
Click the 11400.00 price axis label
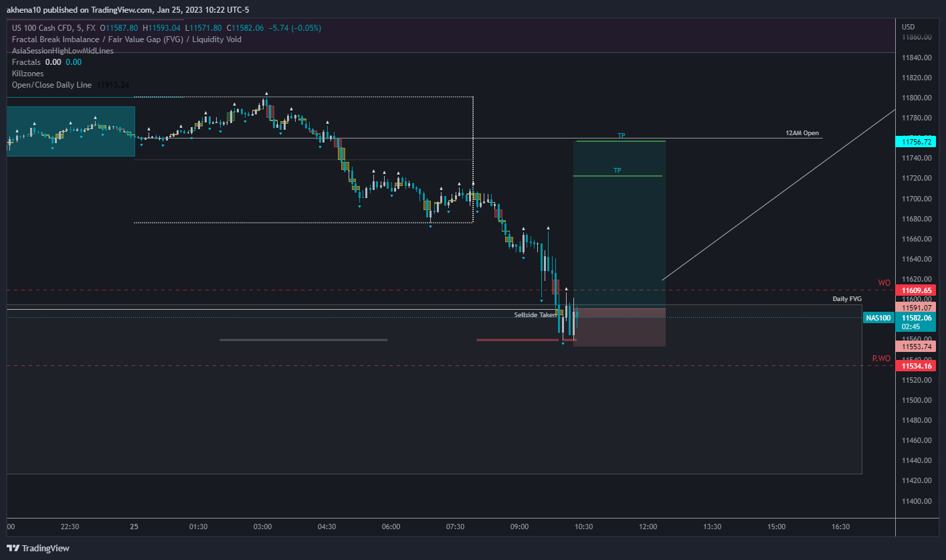pos(917,501)
